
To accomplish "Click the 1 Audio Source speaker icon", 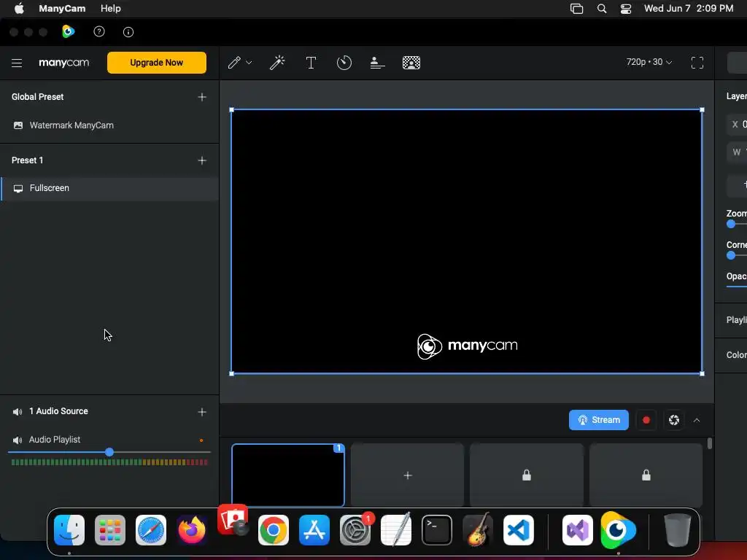I will click(18, 412).
